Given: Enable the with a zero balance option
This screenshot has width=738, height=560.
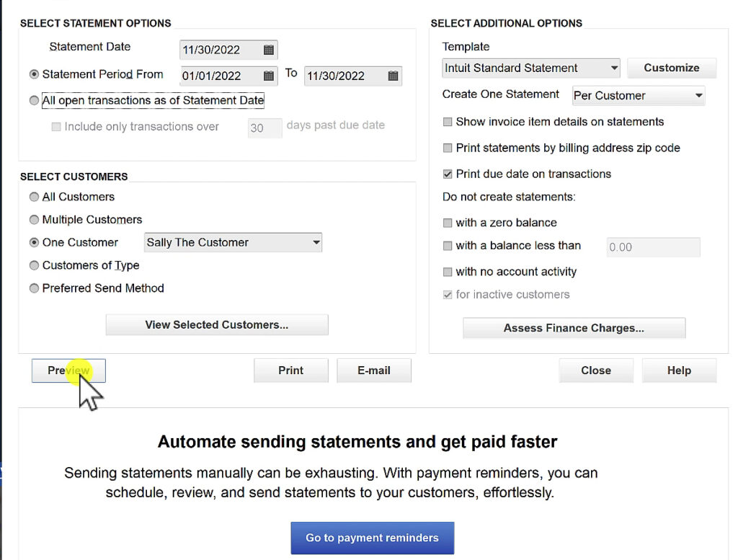Looking at the screenshot, I should [447, 223].
